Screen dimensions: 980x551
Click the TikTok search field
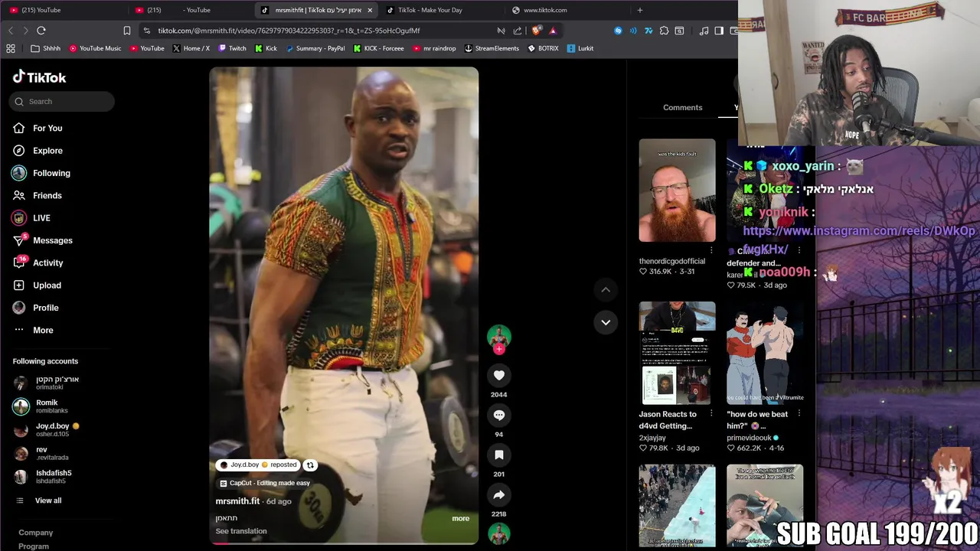(x=63, y=101)
